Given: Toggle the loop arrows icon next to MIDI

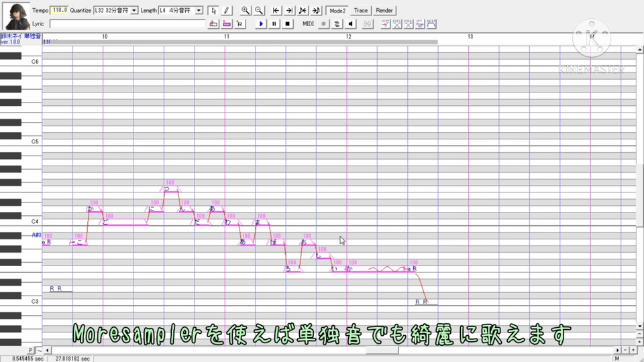Looking at the screenshot, I should (x=337, y=24).
